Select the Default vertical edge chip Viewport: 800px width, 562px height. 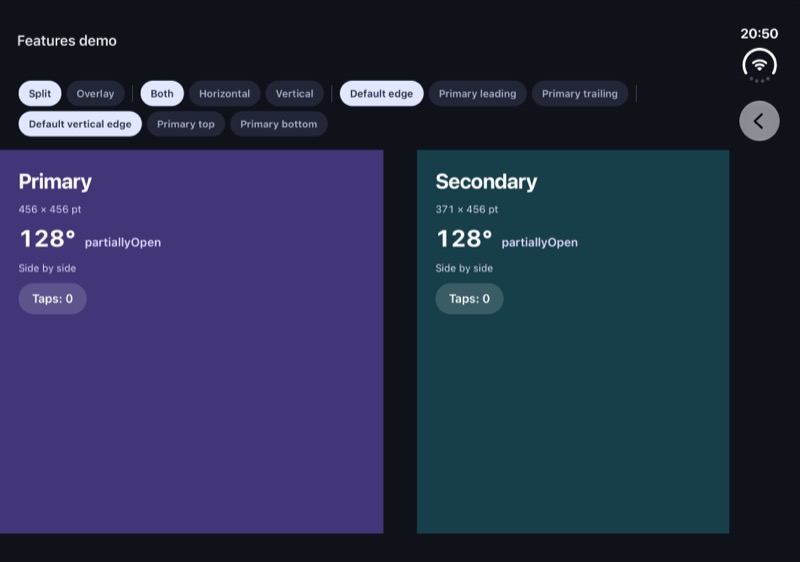tap(80, 124)
